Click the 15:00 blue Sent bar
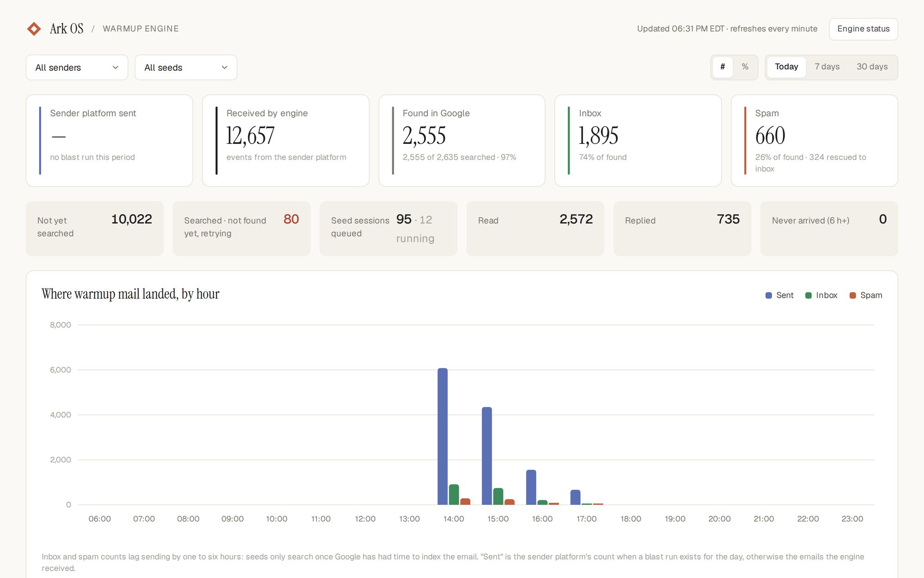 coord(487,456)
